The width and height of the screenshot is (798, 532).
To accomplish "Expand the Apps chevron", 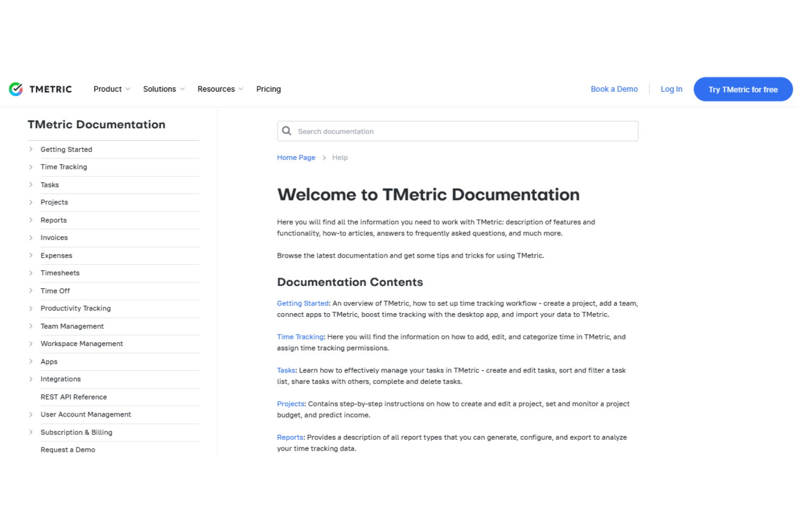I will coord(31,361).
